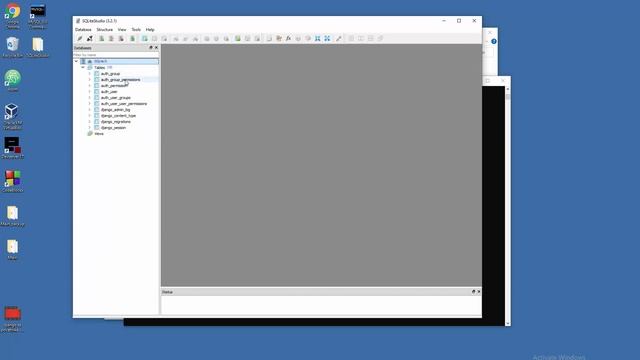Image resolution: width=640 pixels, height=360 pixels.
Task: Open SQLiteStudio folder on desktop
Action: click(x=38, y=47)
